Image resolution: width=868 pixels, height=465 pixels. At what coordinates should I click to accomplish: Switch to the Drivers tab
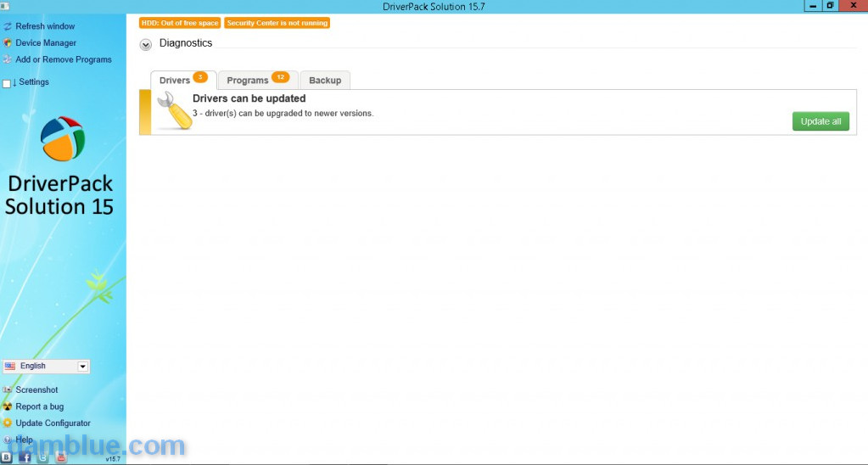coord(183,81)
